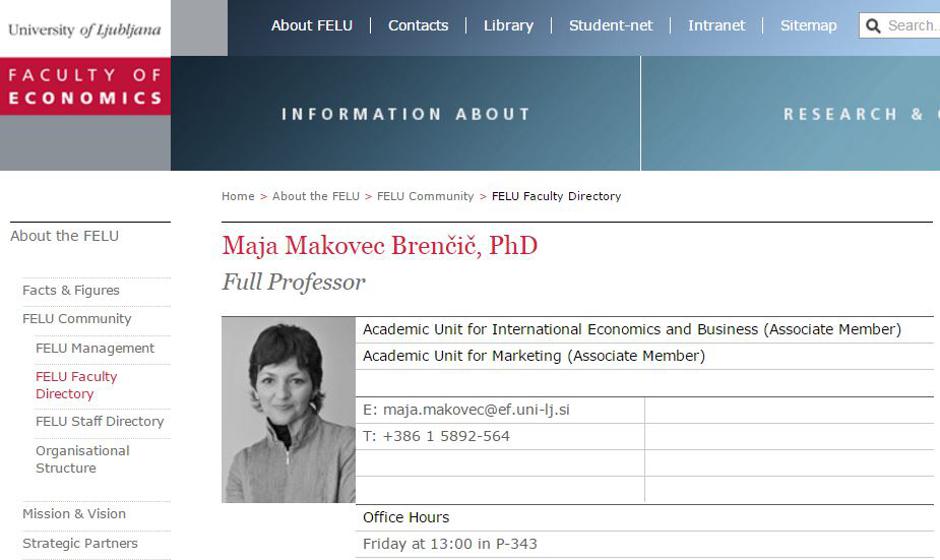Go to Organisational Structure sidebar link

tap(83, 459)
